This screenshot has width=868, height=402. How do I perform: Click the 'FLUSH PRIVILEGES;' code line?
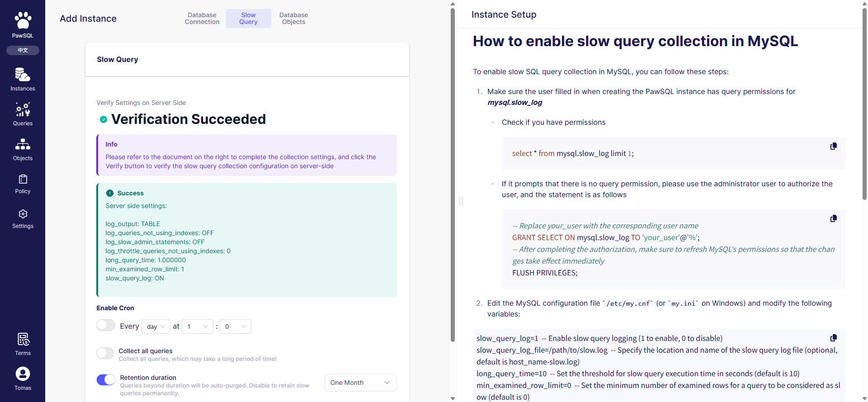545,273
